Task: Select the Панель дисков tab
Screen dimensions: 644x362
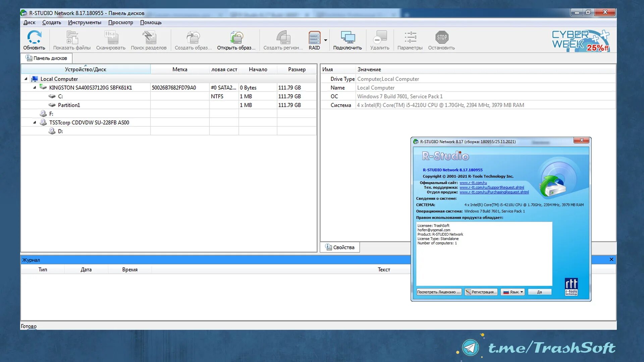Action: [47, 58]
